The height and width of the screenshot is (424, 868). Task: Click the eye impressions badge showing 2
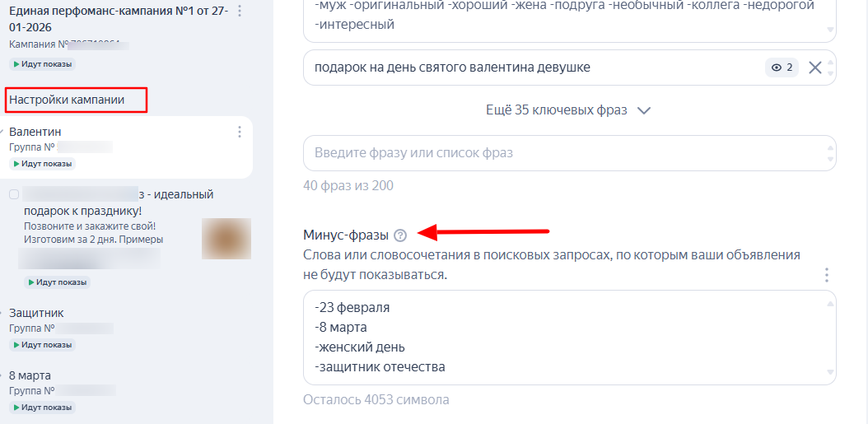coord(782,68)
